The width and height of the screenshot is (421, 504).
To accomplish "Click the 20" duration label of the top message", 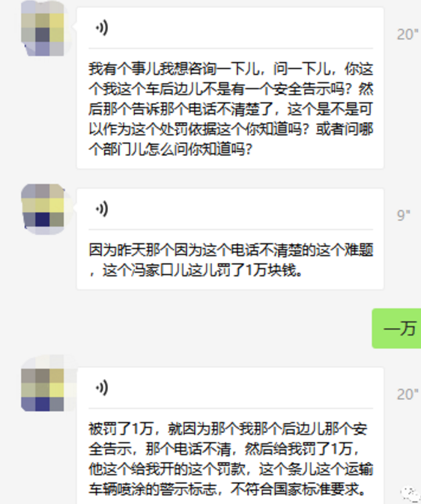I will tap(408, 34).
